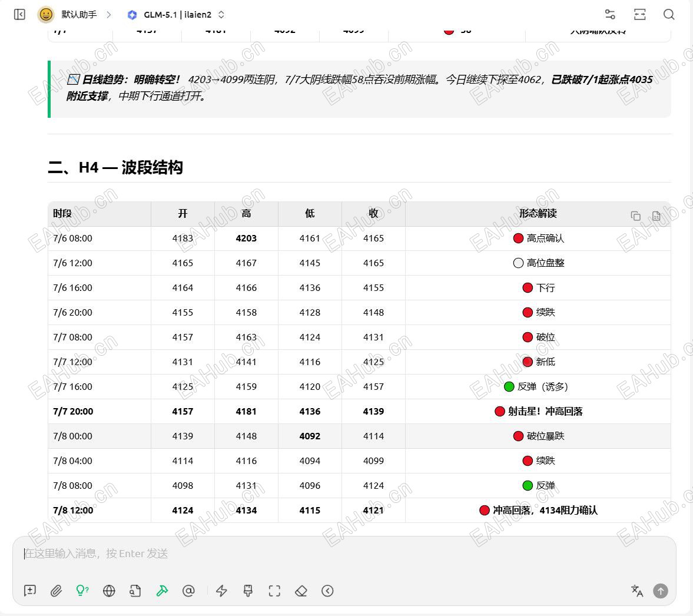
Task: Translate input text icon
Action: click(637, 591)
